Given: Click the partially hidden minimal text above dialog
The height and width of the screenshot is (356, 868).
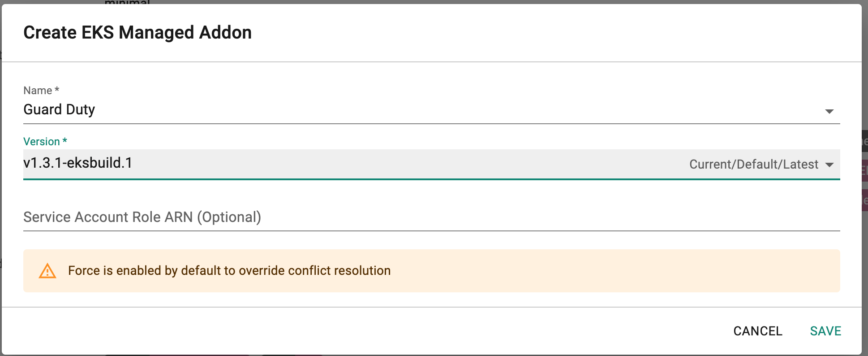Looking at the screenshot, I should tap(127, 2).
